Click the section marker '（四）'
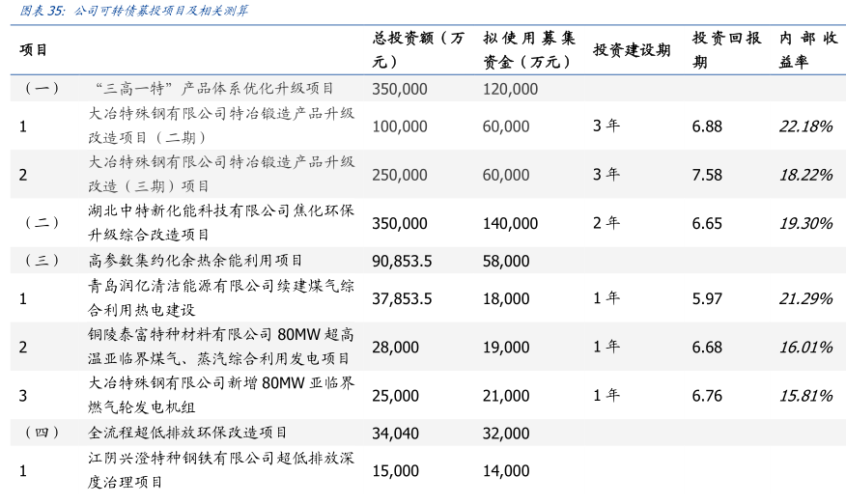 (42, 433)
